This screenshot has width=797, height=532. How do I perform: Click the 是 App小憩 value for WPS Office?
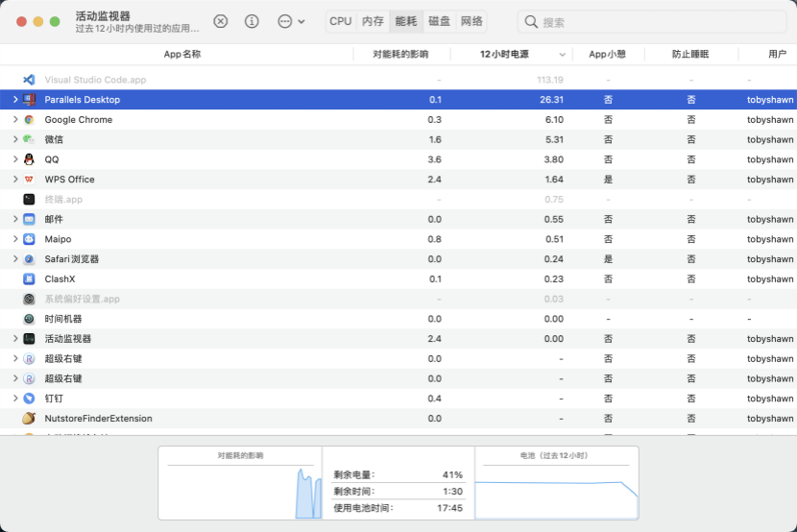point(608,180)
